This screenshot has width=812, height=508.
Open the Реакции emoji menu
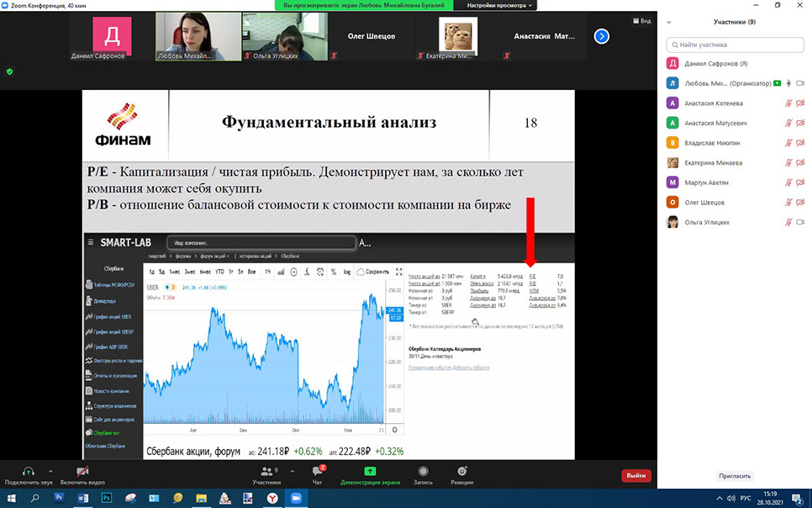461,472
